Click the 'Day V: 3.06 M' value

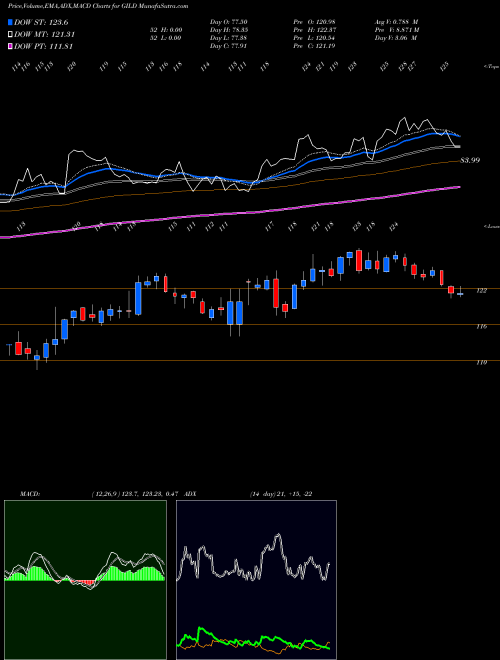pyautogui.click(x=396, y=38)
